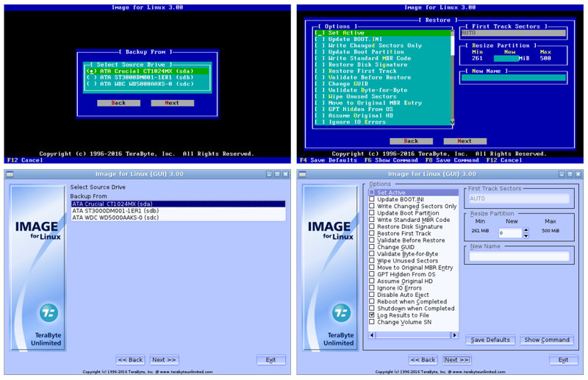
Task: Click F8 Save Command in text-mode footer
Action: click(452, 160)
